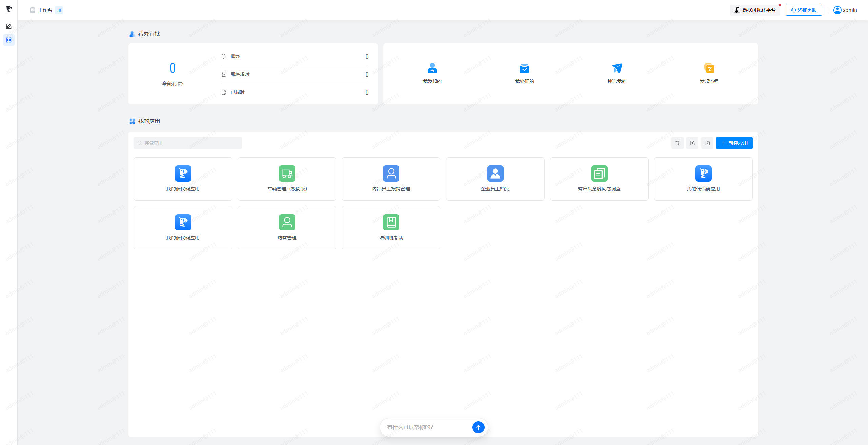Image resolution: width=868 pixels, height=445 pixels.
Task: Click the blue send arrow button
Action: click(x=478, y=427)
